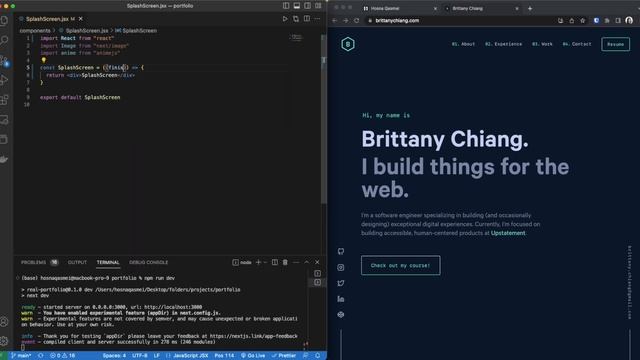Go back in the browser

click(335, 20)
